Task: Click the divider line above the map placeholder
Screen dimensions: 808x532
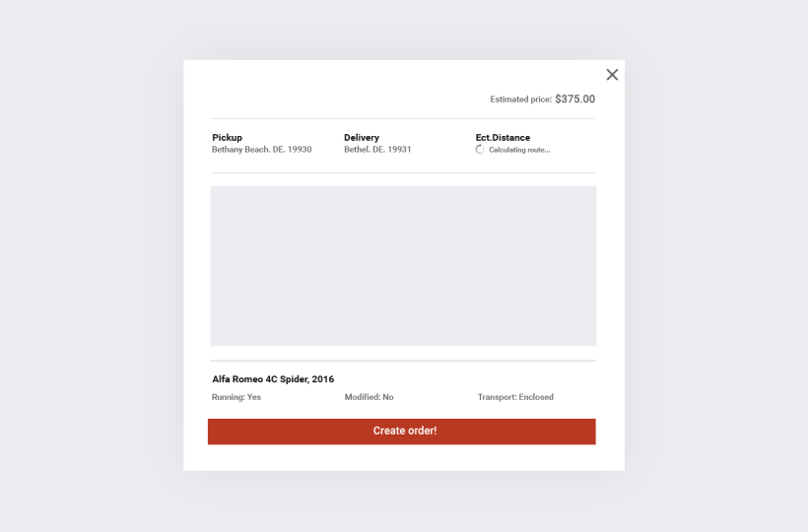Action: tap(403, 172)
